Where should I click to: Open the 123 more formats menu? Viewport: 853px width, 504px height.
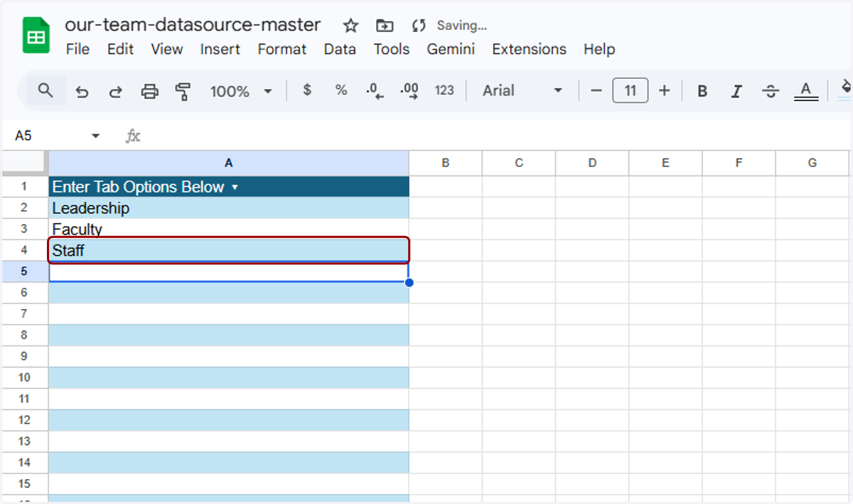444,90
